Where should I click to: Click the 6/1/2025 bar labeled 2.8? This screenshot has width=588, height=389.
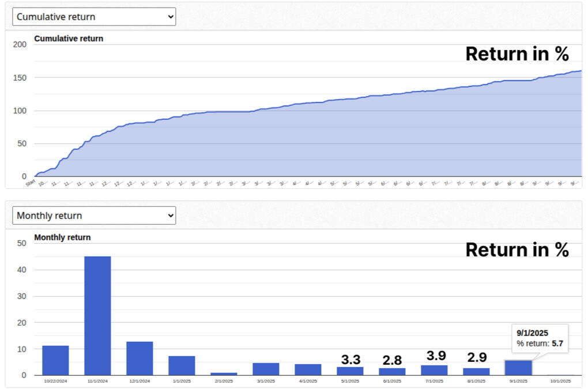click(392, 372)
